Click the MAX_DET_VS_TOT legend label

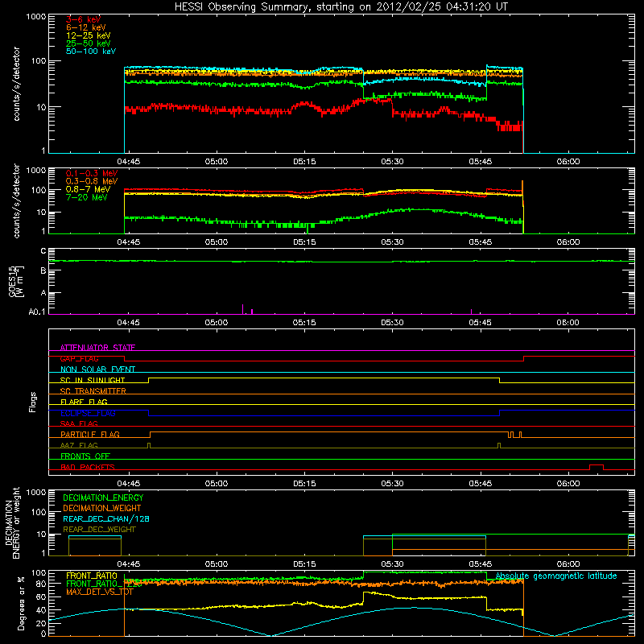99,592
